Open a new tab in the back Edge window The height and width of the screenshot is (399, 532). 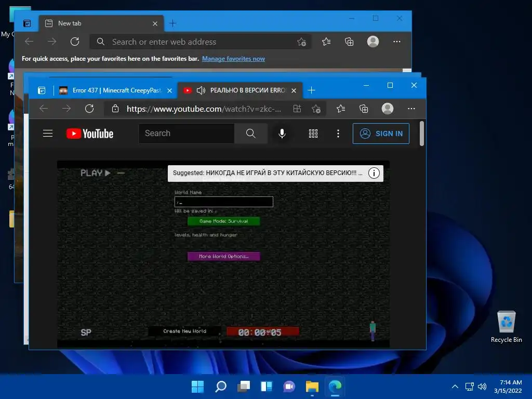pyautogui.click(x=172, y=23)
